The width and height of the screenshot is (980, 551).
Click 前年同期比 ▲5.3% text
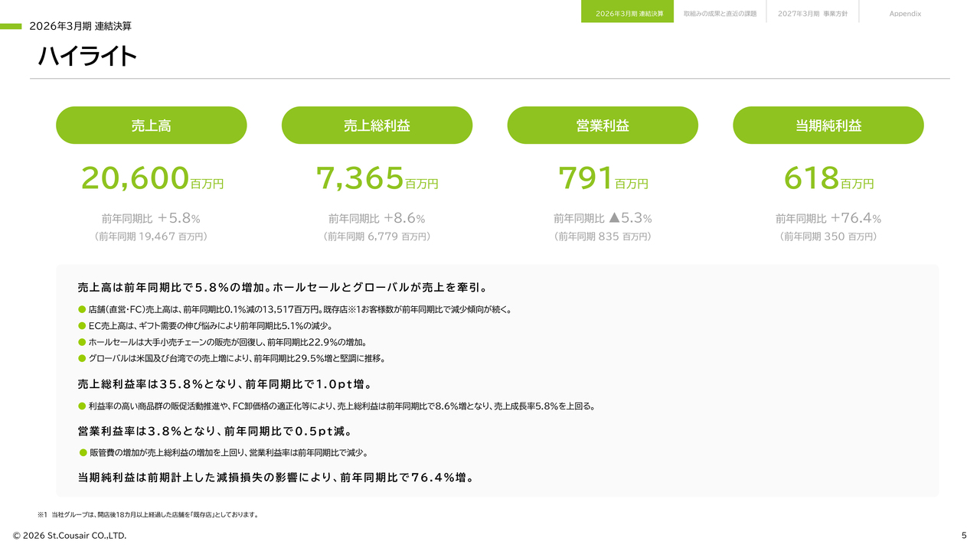(603, 218)
